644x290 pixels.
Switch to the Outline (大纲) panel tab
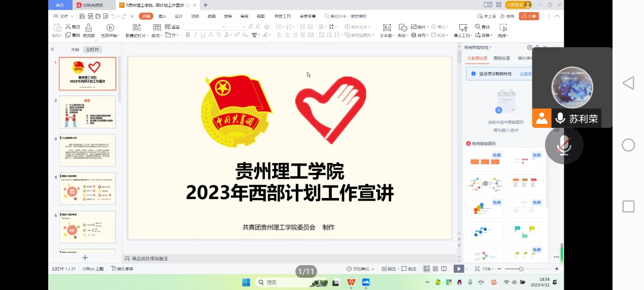[75, 50]
